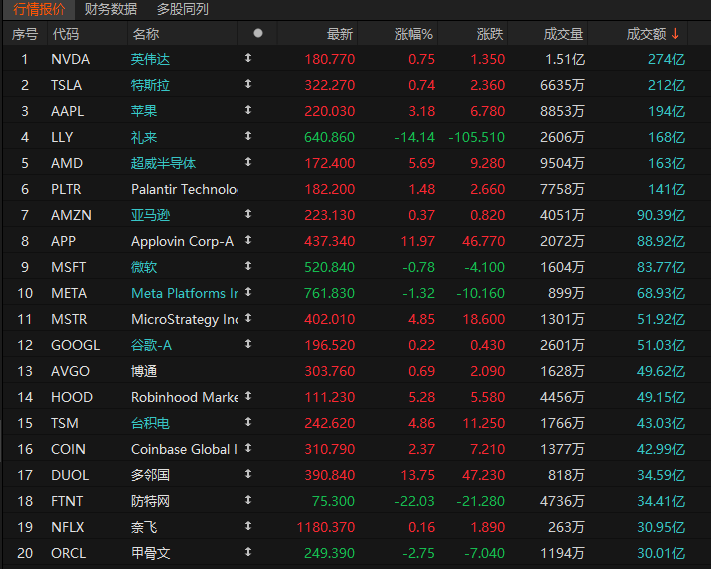Click the 13.75 change percent cell
The height and width of the screenshot is (569, 711).
pos(418,475)
